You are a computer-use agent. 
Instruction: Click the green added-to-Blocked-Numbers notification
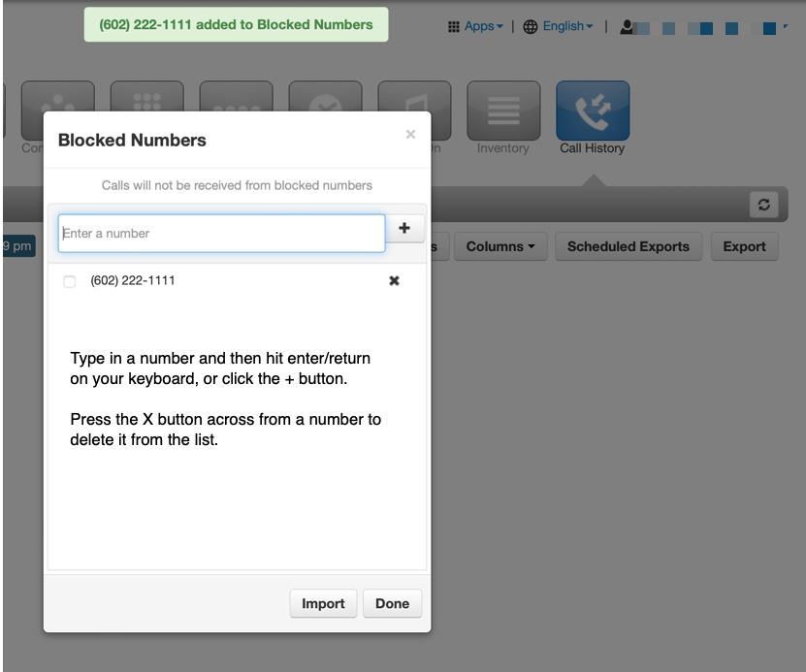pyautogui.click(x=236, y=25)
